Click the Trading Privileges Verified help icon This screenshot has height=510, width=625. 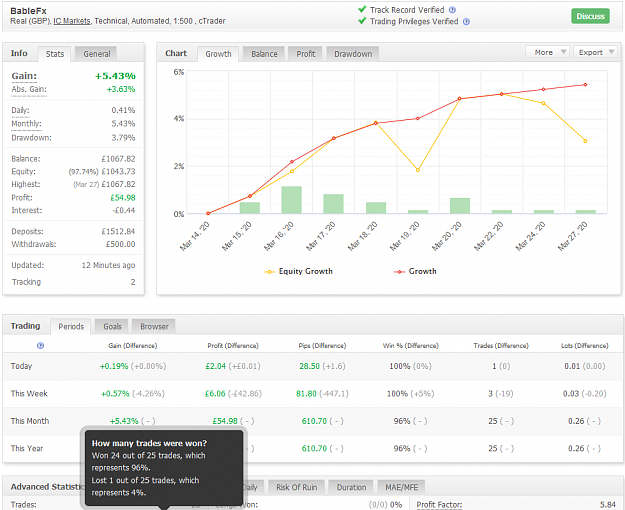pos(466,22)
